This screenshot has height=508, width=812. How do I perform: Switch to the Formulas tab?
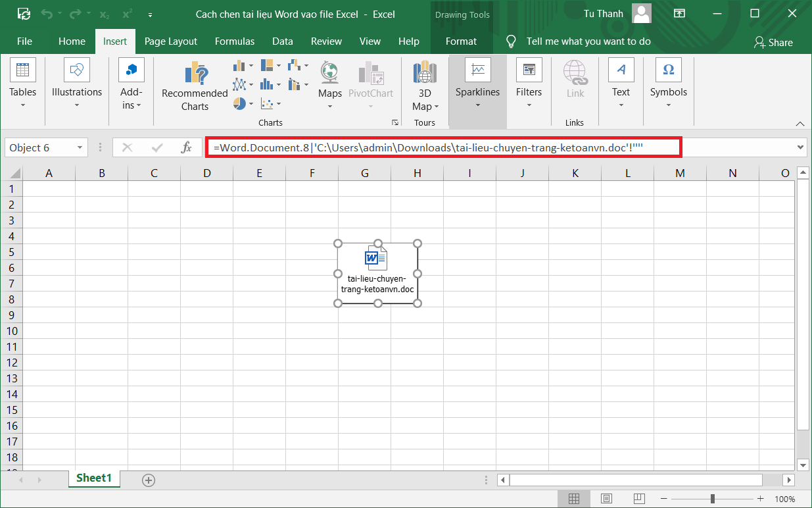(x=235, y=41)
